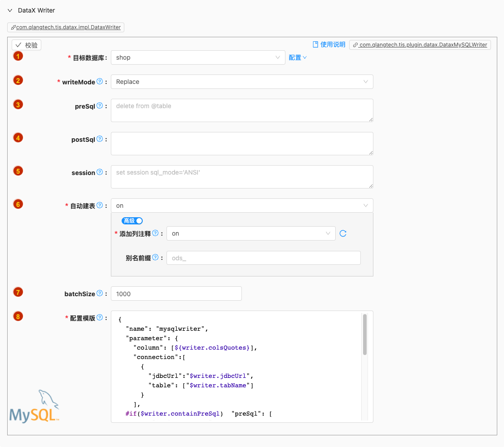
Task: Click the 校验 validate button
Action: [26, 45]
